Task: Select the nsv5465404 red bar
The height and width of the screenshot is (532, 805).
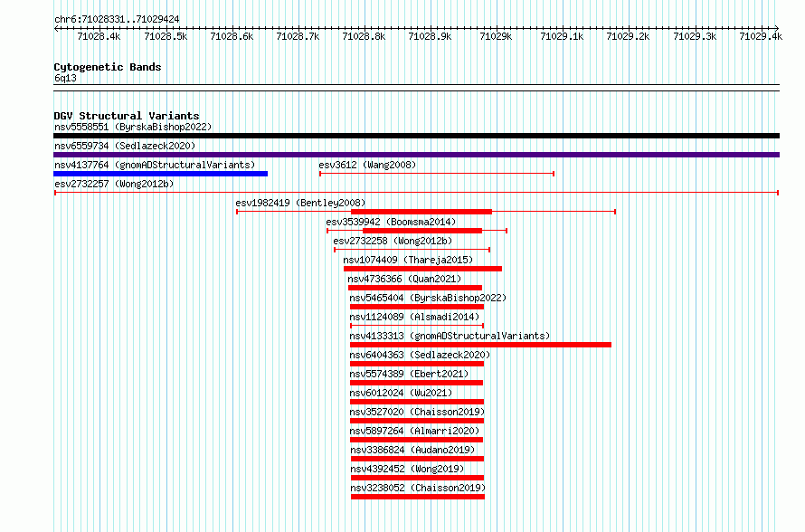Action: point(417,307)
